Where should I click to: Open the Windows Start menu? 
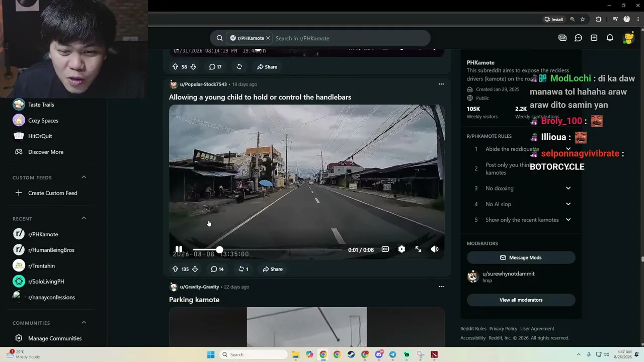tap(211, 354)
